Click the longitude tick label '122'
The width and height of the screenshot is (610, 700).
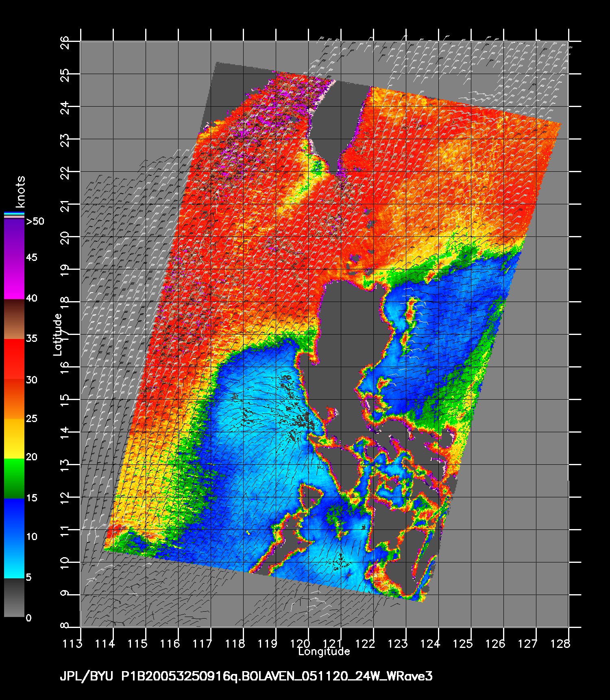click(365, 644)
